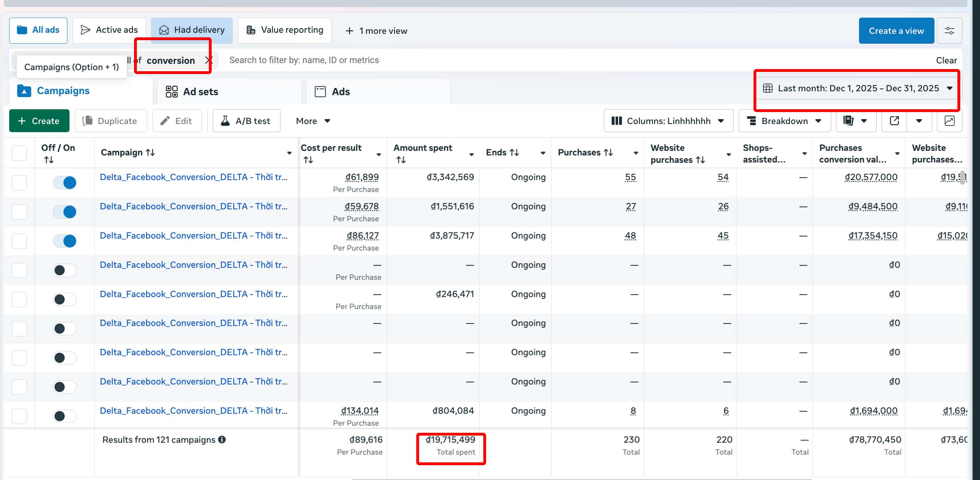Click the A/B test flask button

(246, 121)
